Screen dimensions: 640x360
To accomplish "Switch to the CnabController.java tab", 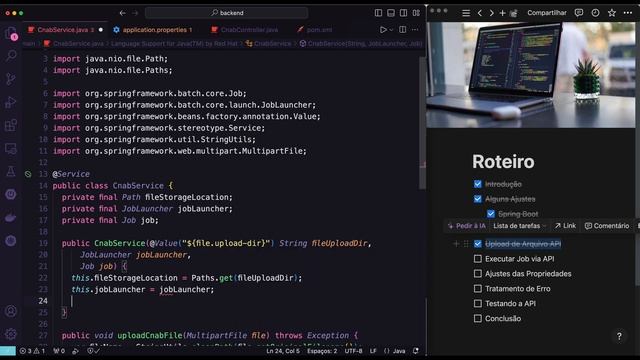I will [245, 30].
